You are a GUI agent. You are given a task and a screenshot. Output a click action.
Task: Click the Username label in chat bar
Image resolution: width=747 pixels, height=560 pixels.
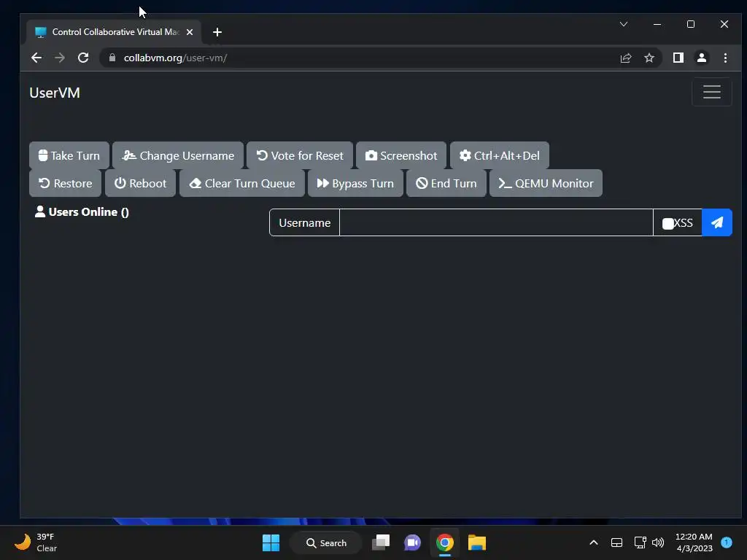click(304, 222)
